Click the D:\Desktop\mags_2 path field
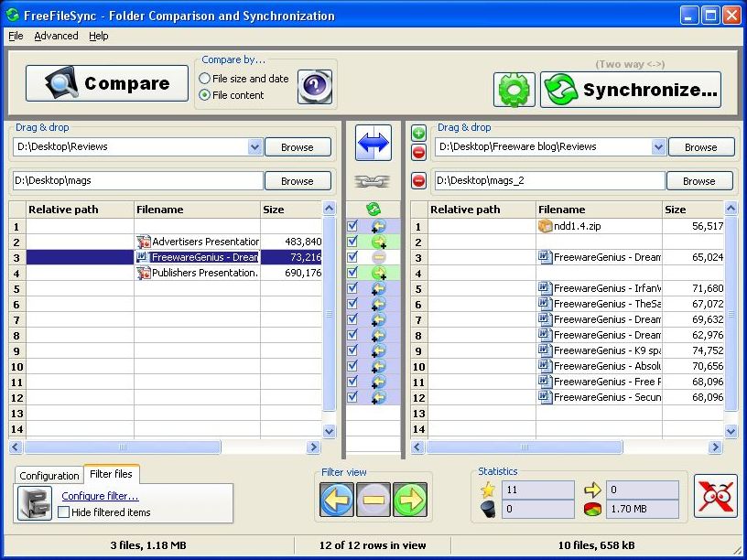Screen dimensions: 747x560 550,181
